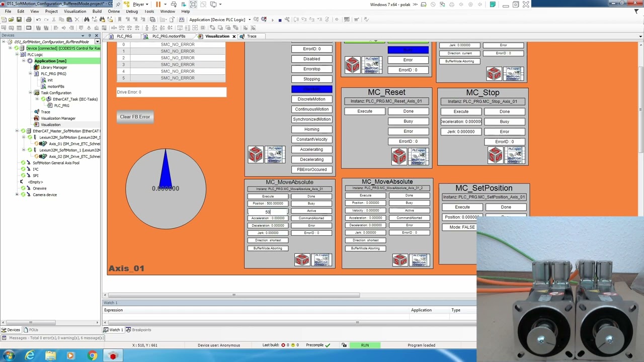Image resolution: width=644 pixels, height=362 pixels.
Task: Toggle Execute in MC_Stop block
Action: coord(461,111)
